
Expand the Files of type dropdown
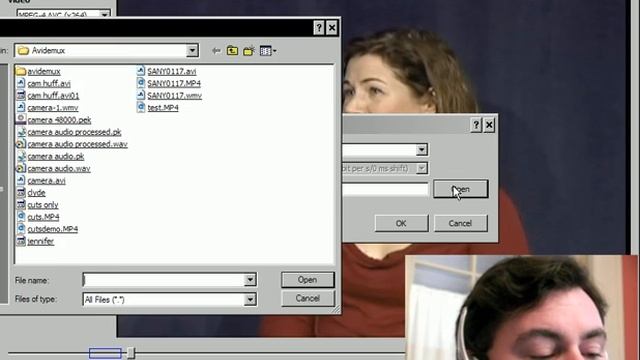coord(250,300)
